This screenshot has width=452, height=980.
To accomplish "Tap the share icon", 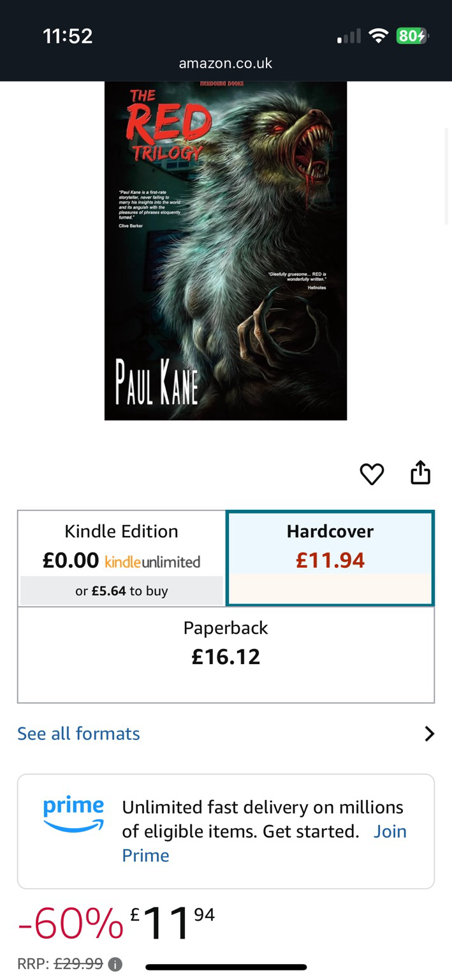I will pyautogui.click(x=420, y=473).
